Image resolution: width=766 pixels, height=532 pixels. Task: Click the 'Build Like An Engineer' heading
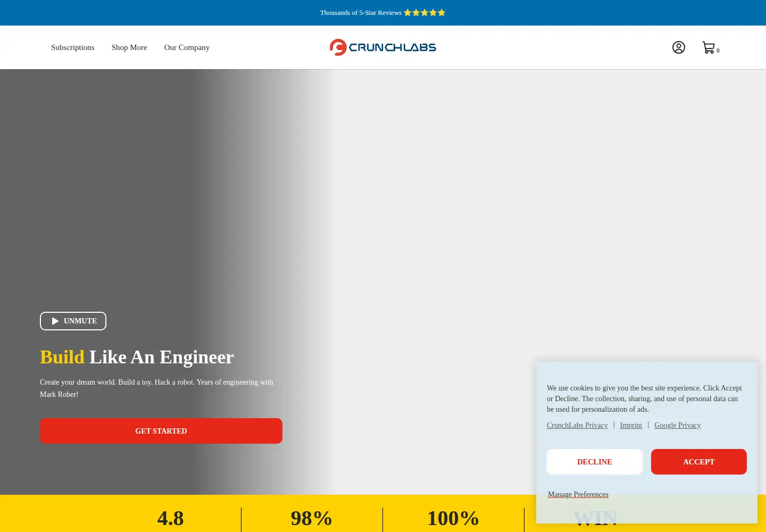137,357
